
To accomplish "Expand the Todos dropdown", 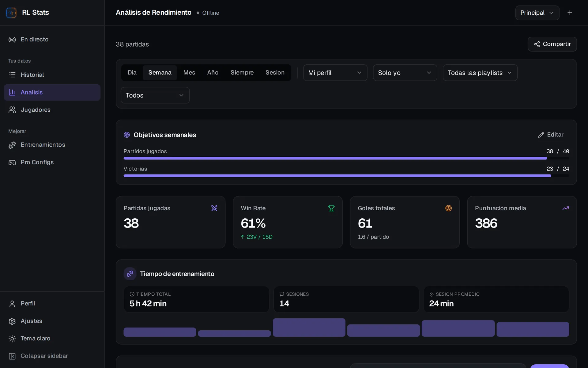I will click(155, 95).
